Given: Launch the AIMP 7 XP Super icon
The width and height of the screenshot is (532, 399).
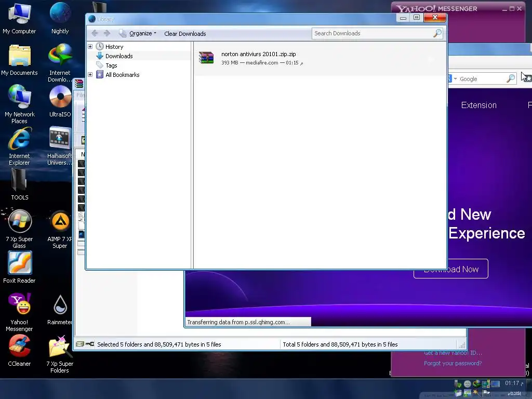Looking at the screenshot, I should point(60,229).
